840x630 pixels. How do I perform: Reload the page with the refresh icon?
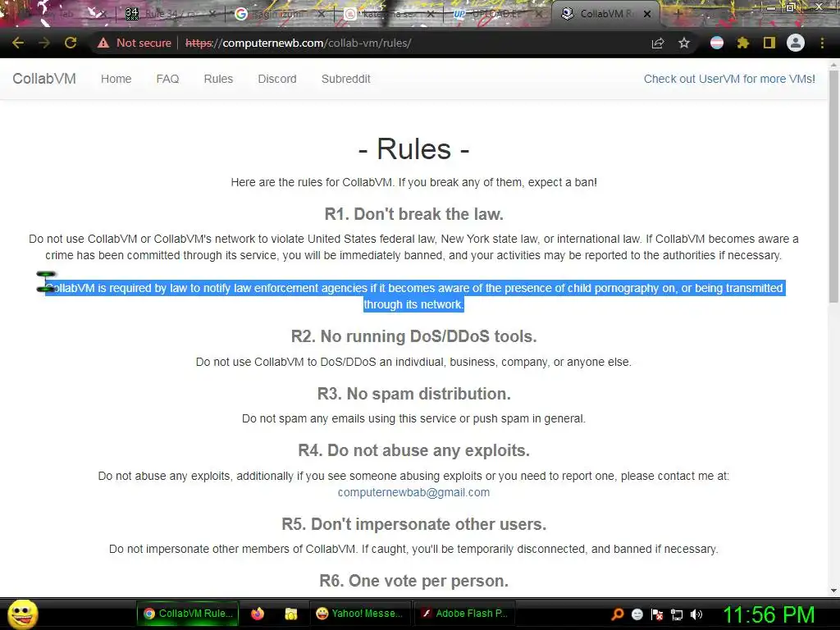point(71,43)
